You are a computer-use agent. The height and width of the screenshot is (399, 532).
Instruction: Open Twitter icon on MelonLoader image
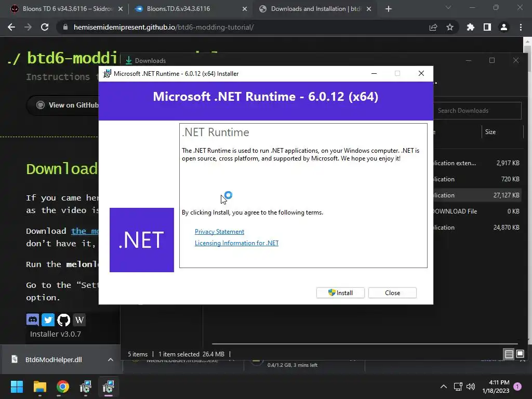(48, 320)
